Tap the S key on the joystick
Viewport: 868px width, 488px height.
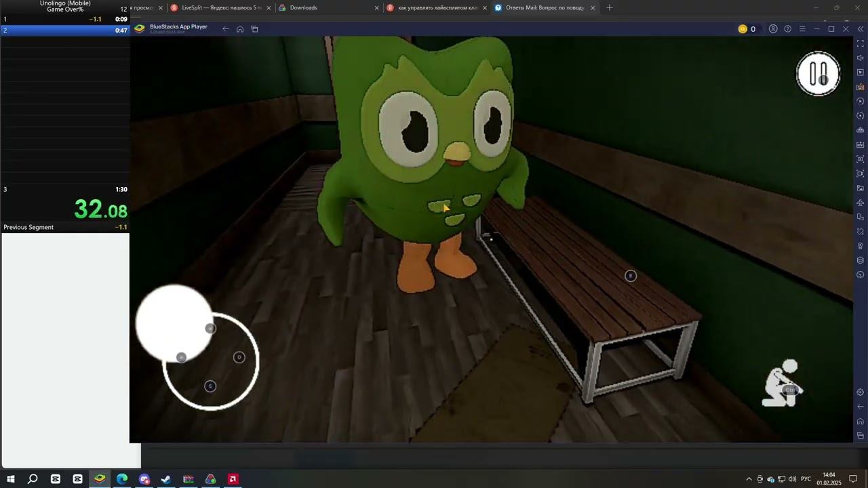(210, 386)
